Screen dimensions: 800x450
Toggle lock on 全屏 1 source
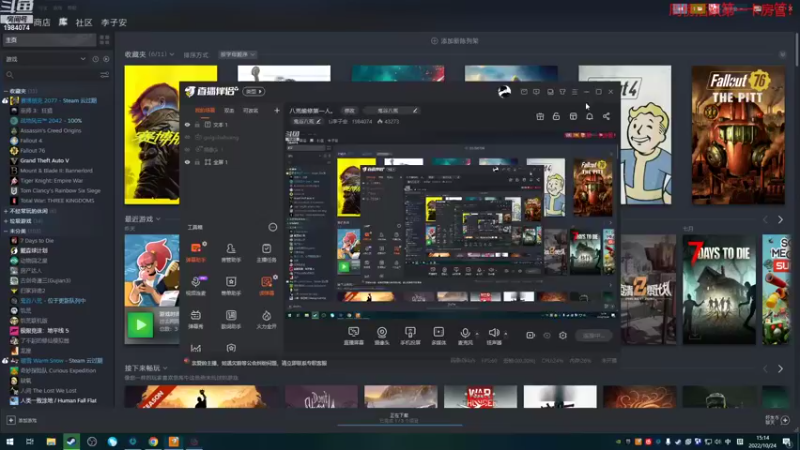197,162
